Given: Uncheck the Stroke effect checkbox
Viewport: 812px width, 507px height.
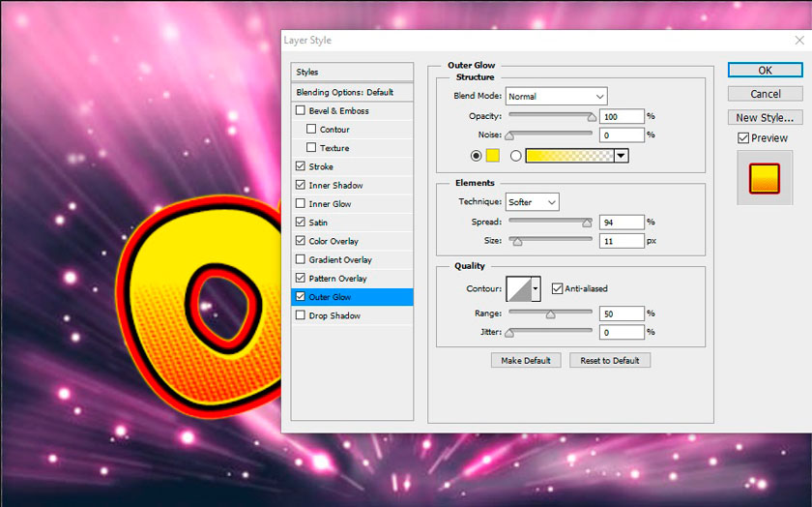Looking at the screenshot, I should [x=301, y=166].
